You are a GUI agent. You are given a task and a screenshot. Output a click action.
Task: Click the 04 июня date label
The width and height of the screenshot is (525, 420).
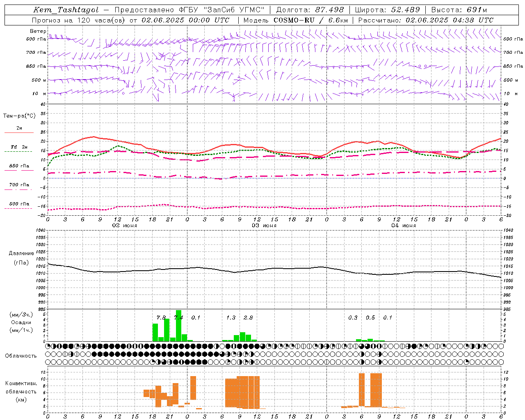[x=404, y=226]
